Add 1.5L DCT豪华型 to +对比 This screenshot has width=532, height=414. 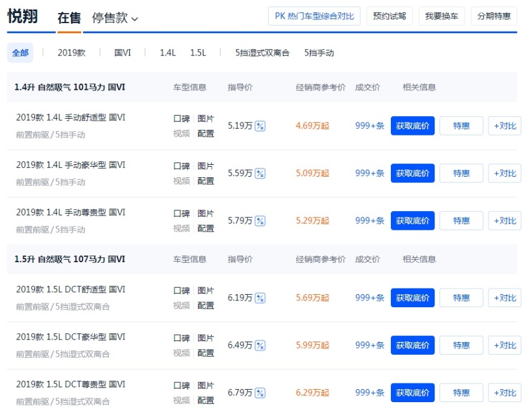pos(505,345)
